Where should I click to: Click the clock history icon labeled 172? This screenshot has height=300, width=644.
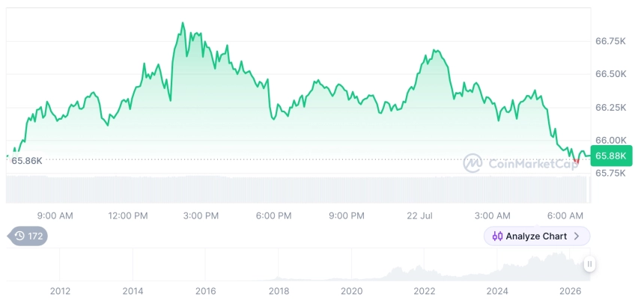tap(19, 236)
